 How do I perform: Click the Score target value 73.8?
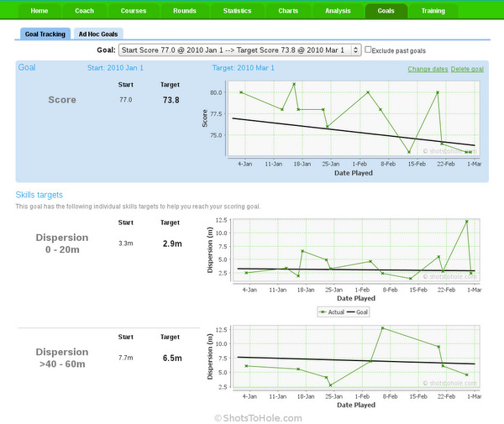tap(171, 100)
